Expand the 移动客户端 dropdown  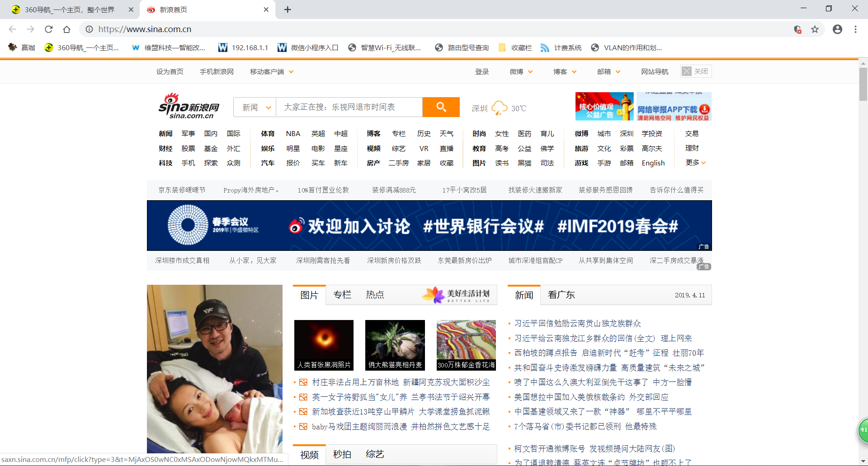(x=272, y=71)
